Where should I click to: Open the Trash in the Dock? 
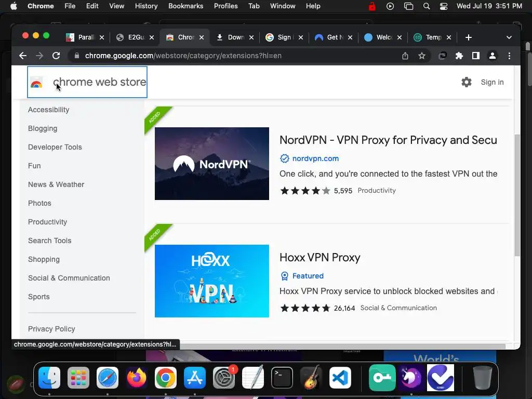(483, 378)
